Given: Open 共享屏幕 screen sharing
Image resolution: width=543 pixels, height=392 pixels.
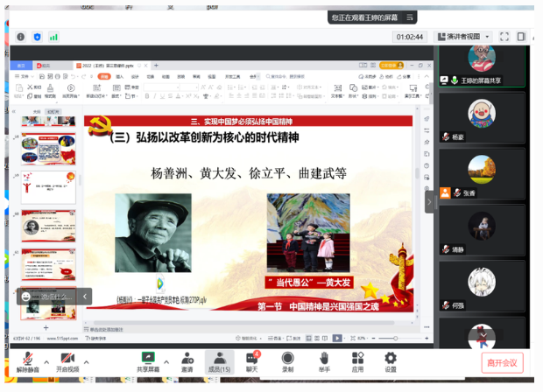Looking at the screenshot, I should [149, 361].
